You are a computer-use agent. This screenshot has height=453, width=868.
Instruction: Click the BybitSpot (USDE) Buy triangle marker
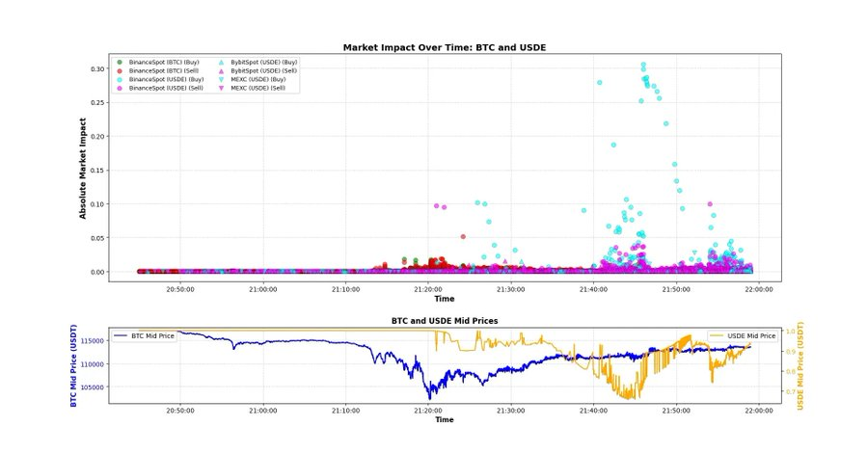tap(221, 63)
